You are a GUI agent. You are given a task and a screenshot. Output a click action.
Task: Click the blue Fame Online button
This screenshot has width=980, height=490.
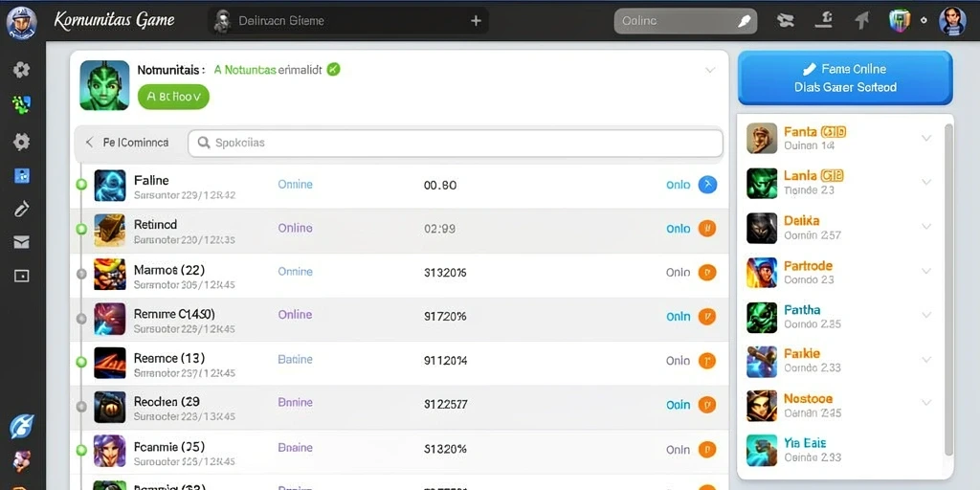click(845, 78)
